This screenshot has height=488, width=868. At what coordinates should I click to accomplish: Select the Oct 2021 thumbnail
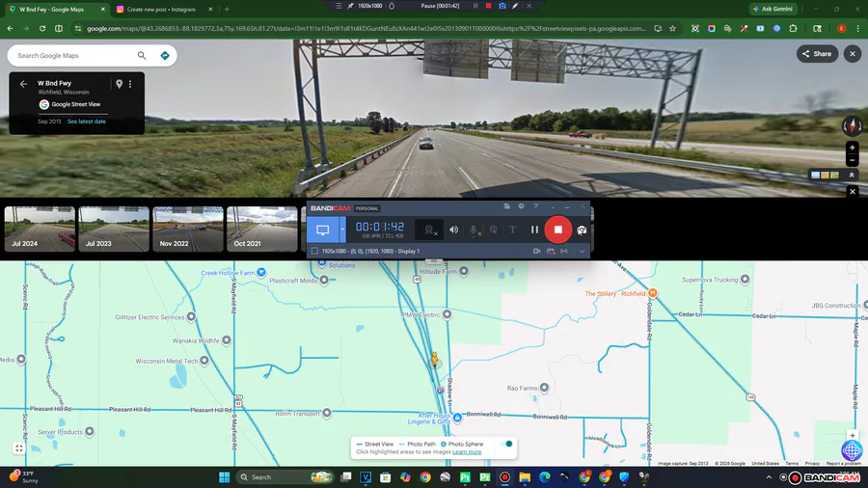point(262,230)
